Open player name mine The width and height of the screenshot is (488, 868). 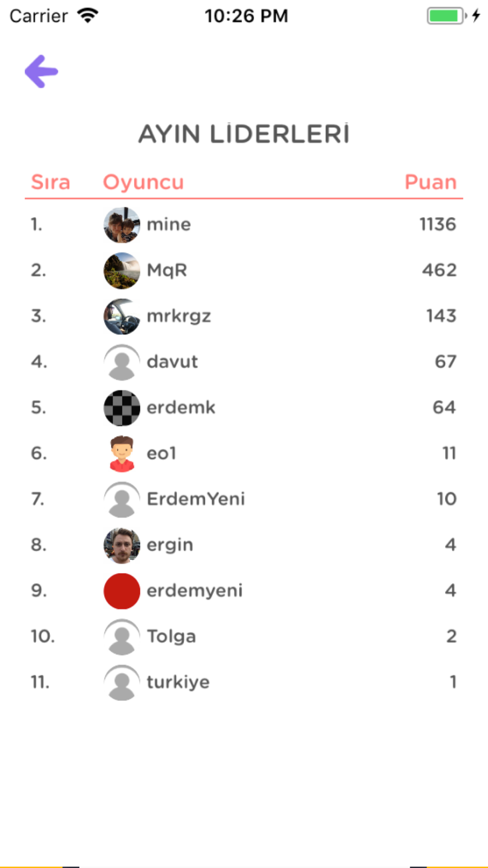tap(169, 225)
